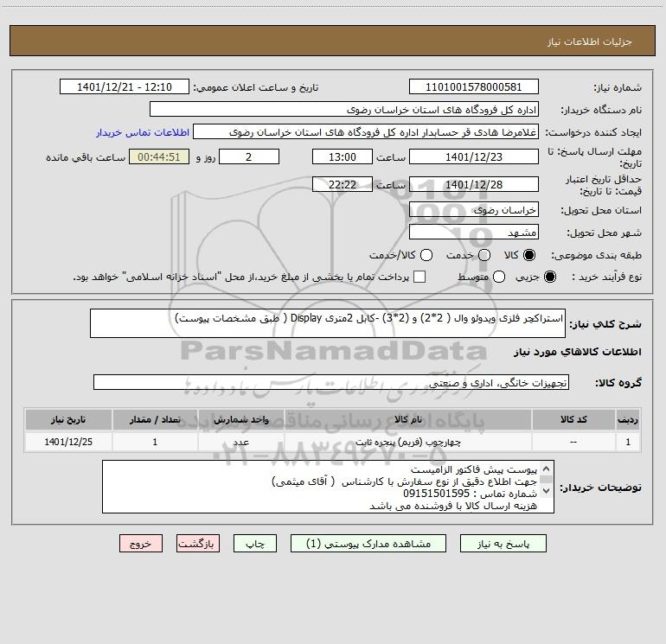Click the پاسخ به نیاز button
Image resolution: width=666 pixels, height=644 pixels.
tap(503, 544)
